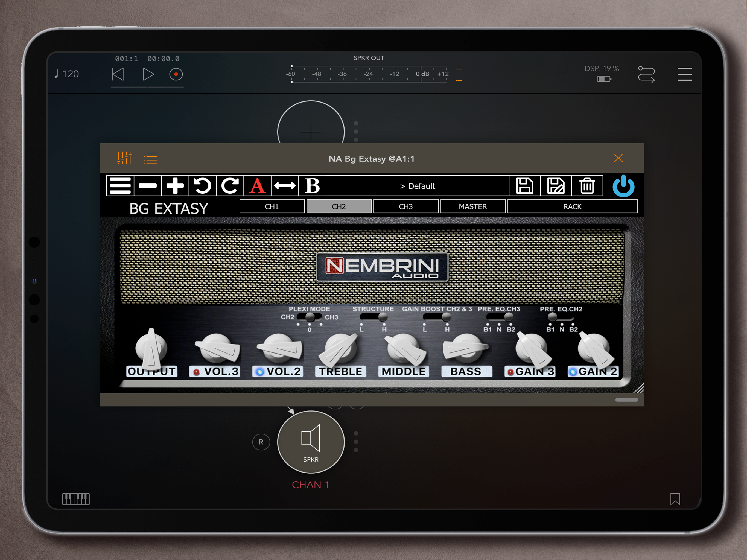Click the trash delete preset icon
The image size is (747, 560).
pyautogui.click(x=587, y=186)
